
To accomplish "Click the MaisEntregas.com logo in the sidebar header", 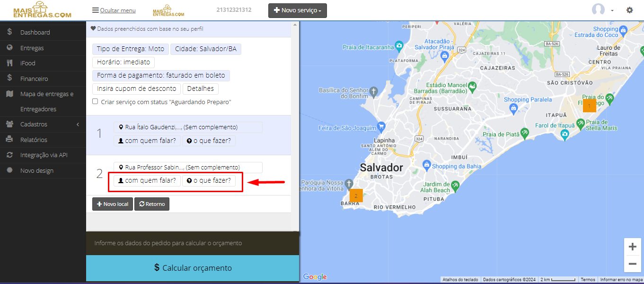I will (42, 10).
